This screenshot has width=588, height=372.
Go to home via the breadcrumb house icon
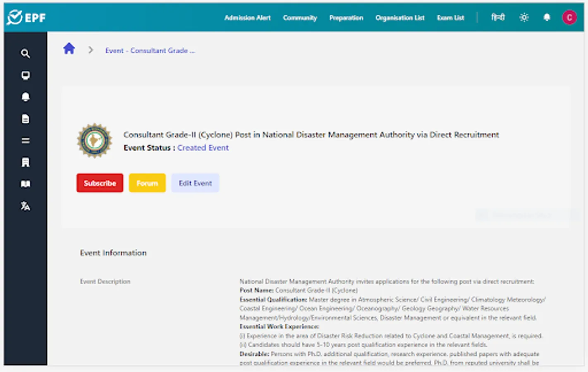click(69, 49)
